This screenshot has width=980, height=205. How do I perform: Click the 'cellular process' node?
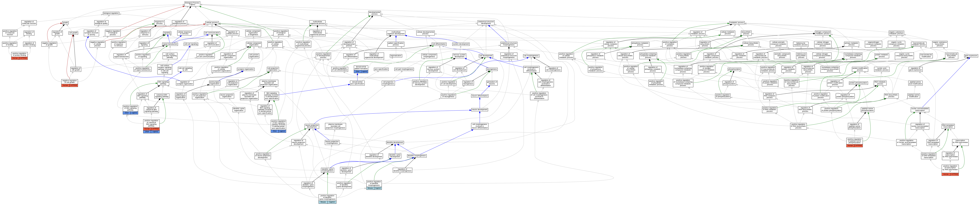(212, 23)
